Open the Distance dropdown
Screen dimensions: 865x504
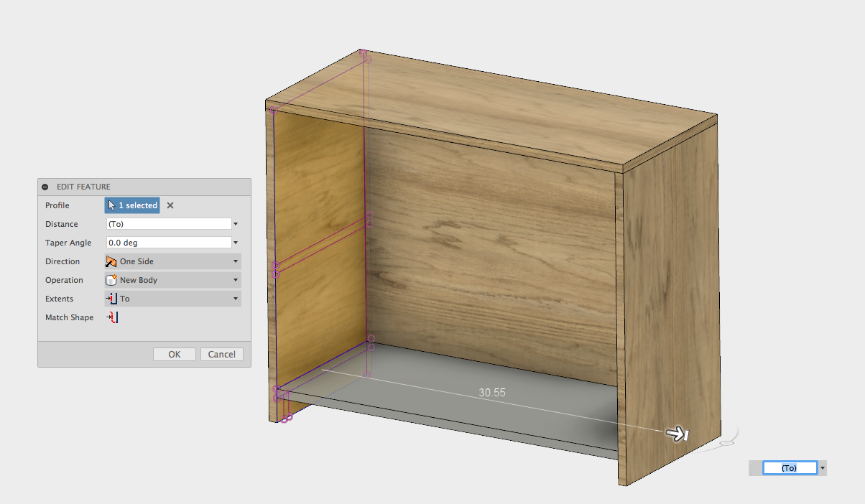pyautogui.click(x=235, y=223)
